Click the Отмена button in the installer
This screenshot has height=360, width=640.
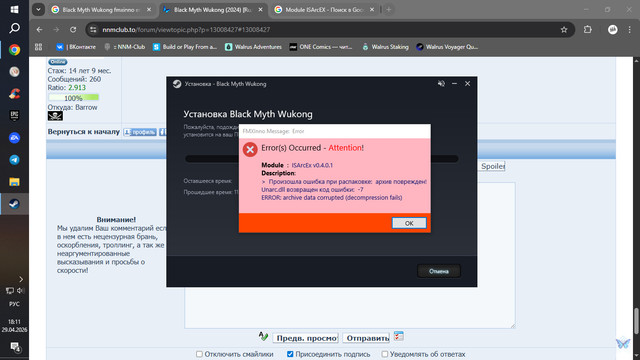point(439,271)
